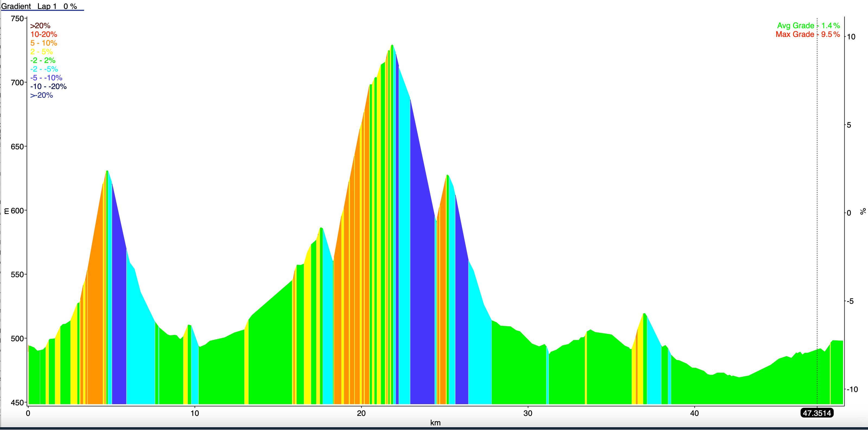Click the -10 - -20% navy legend entry

pyautogui.click(x=49, y=87)
